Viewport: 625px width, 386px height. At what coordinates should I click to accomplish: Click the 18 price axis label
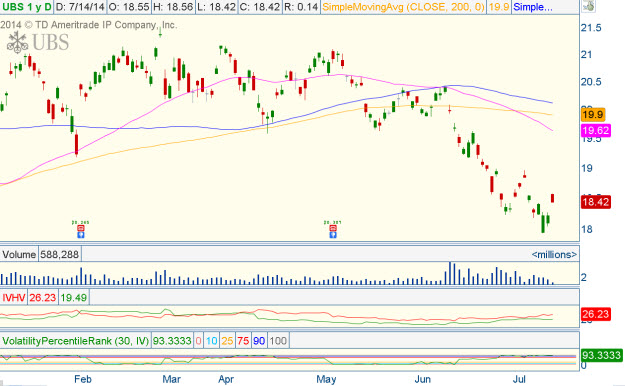click(587, 229)
